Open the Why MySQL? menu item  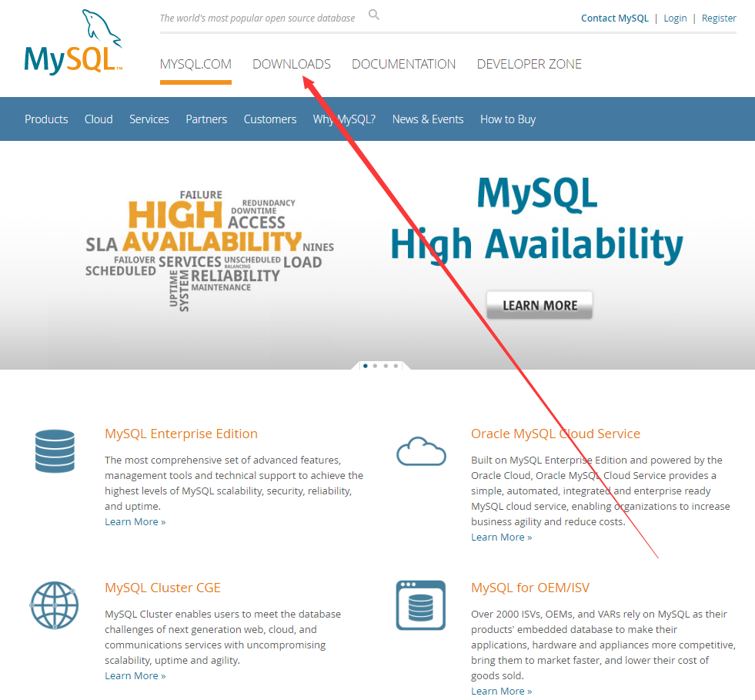click(x=344, y=119)
